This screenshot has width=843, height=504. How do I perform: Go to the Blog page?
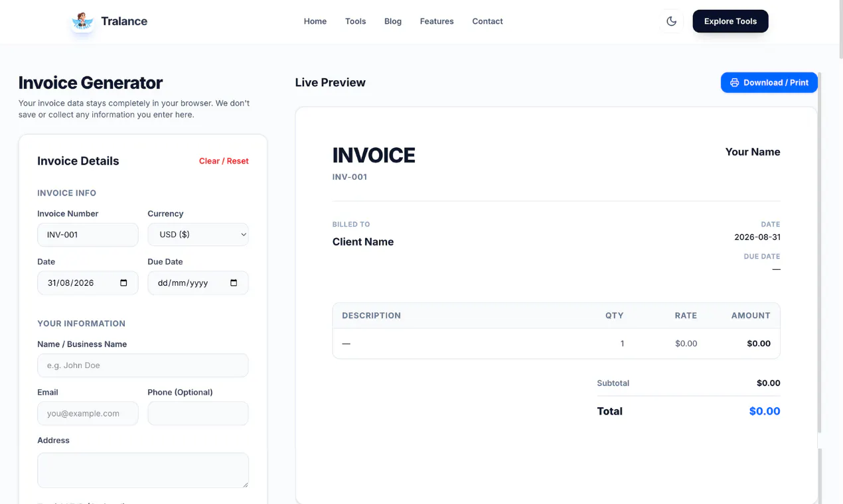(393, 21)
